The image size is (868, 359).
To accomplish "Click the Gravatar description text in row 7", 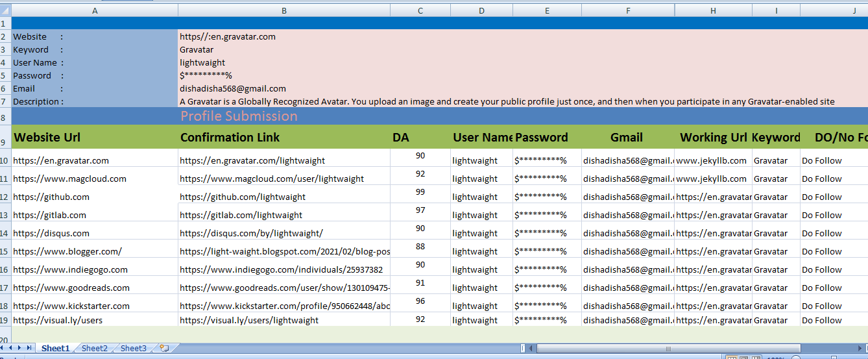I will click(507, 101).
